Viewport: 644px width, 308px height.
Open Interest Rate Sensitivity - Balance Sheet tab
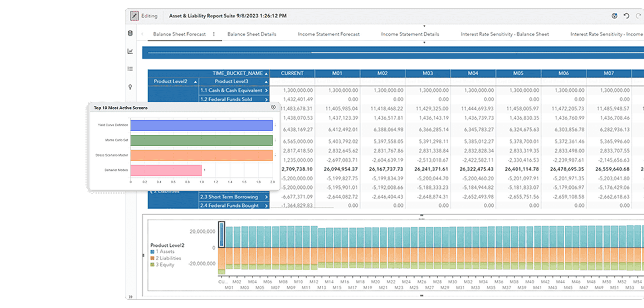[x=505, y=34]
